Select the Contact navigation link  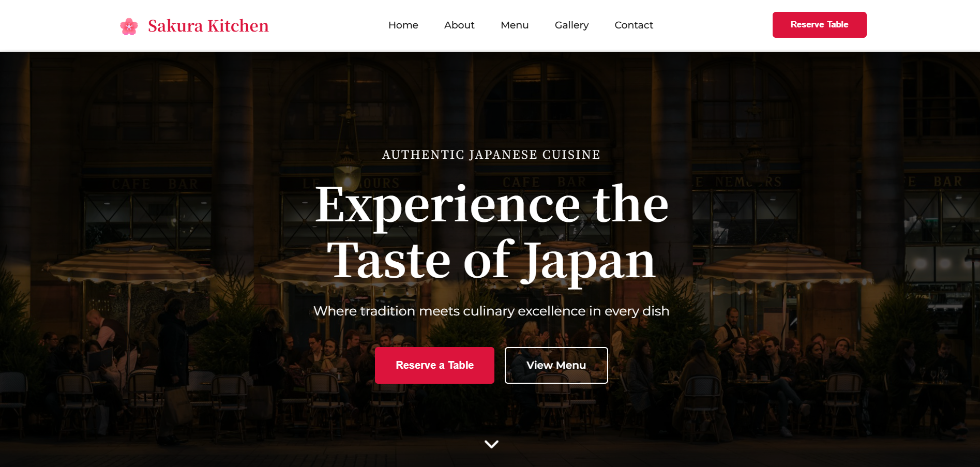pos(634,25)
